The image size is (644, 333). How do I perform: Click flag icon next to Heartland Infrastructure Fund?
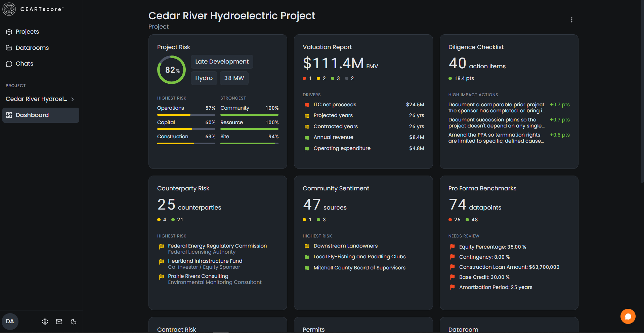[x=161, y=261]
